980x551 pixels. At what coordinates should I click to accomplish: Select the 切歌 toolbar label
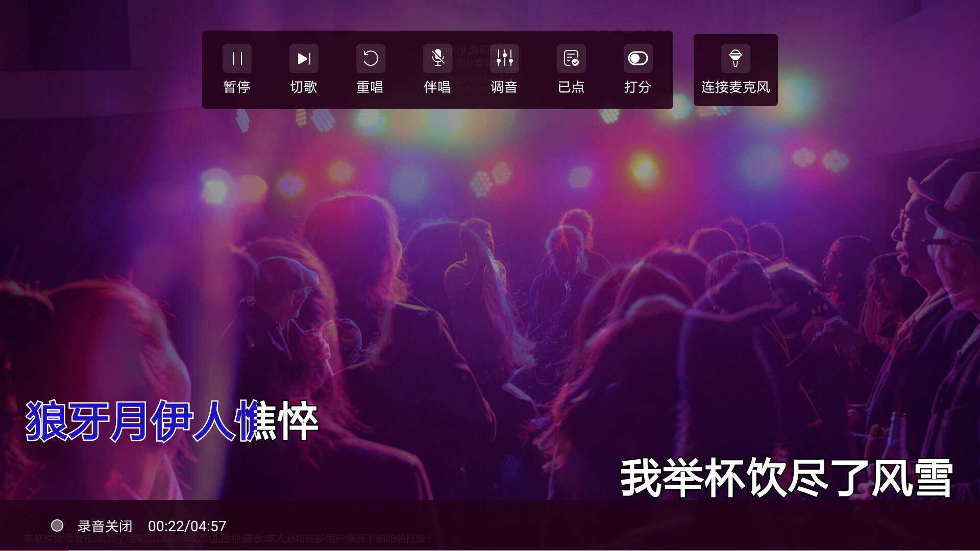[304, 87]
